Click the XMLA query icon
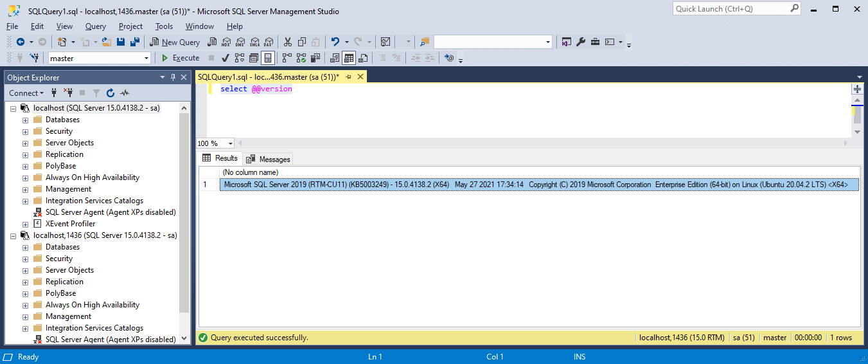The width and height of the screenshot is (868, 364). (254, 42)
